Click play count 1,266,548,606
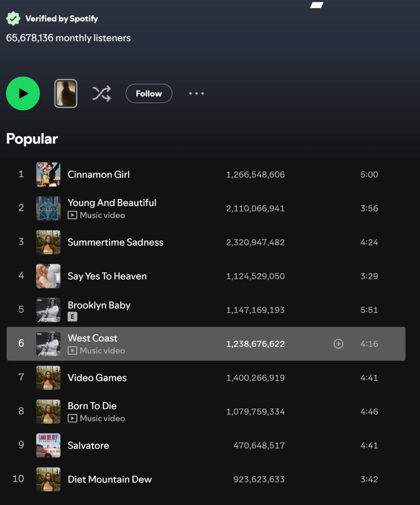 pyautogui.click(x=255, y=175)
